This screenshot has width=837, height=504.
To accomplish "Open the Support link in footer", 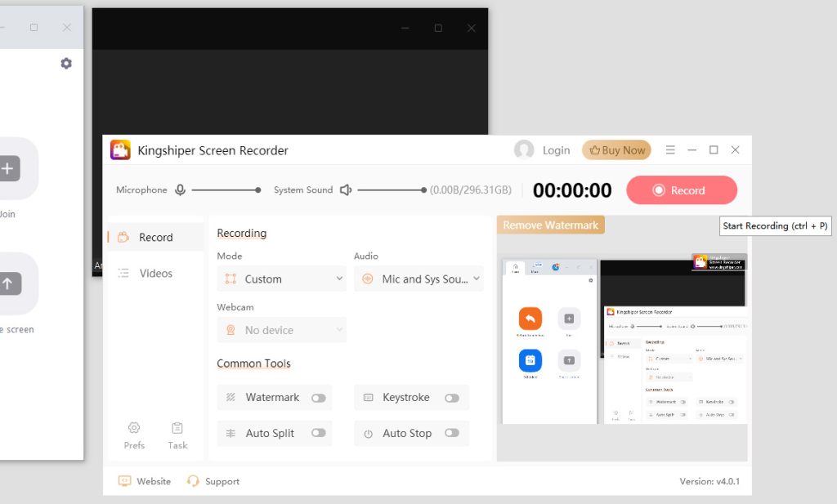I will click(222, 481).
